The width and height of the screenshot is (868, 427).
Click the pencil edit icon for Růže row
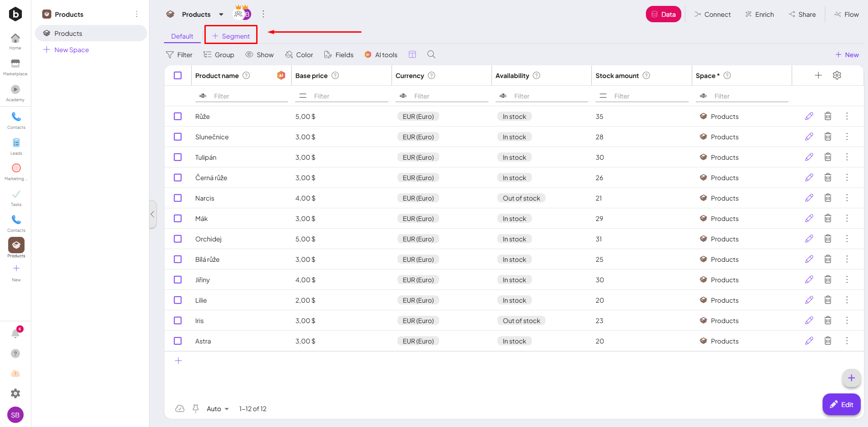[809, 116]
